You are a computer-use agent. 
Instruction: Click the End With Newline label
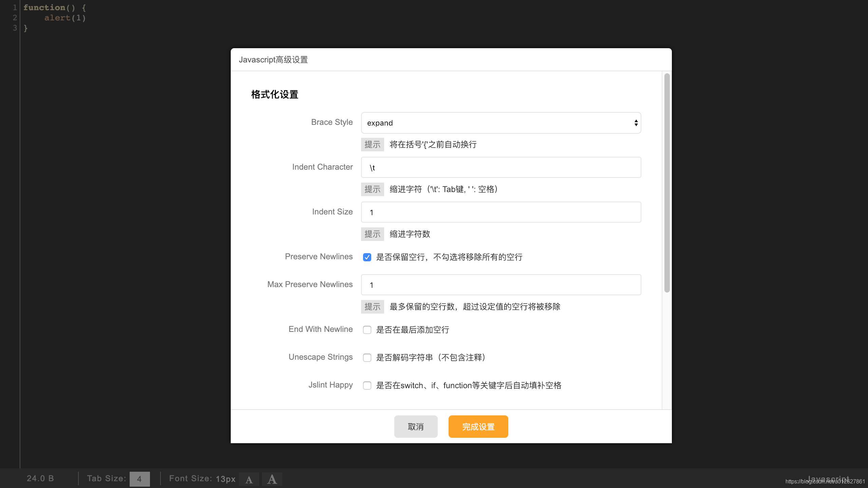coord(321,329)
